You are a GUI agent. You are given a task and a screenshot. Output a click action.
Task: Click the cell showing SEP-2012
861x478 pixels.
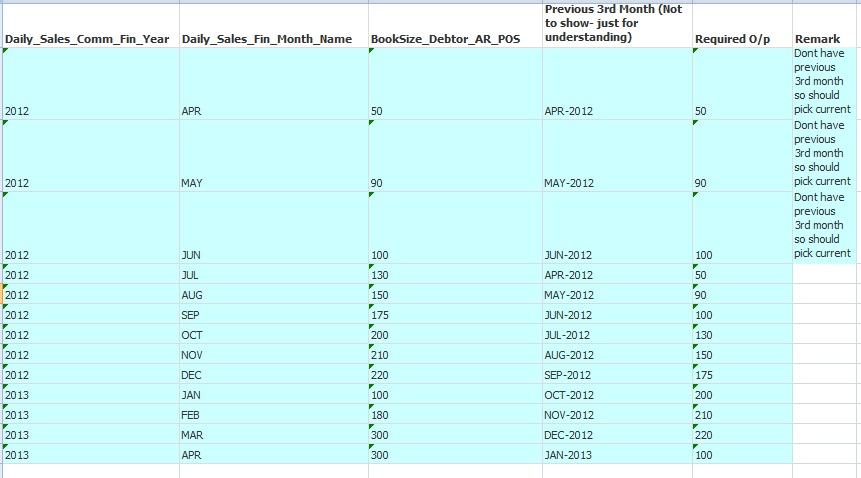click(x=617, y=374)
